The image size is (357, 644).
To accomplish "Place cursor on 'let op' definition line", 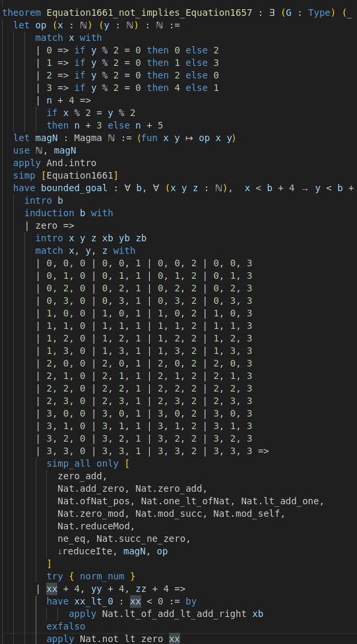I will [x=96, y=25].
